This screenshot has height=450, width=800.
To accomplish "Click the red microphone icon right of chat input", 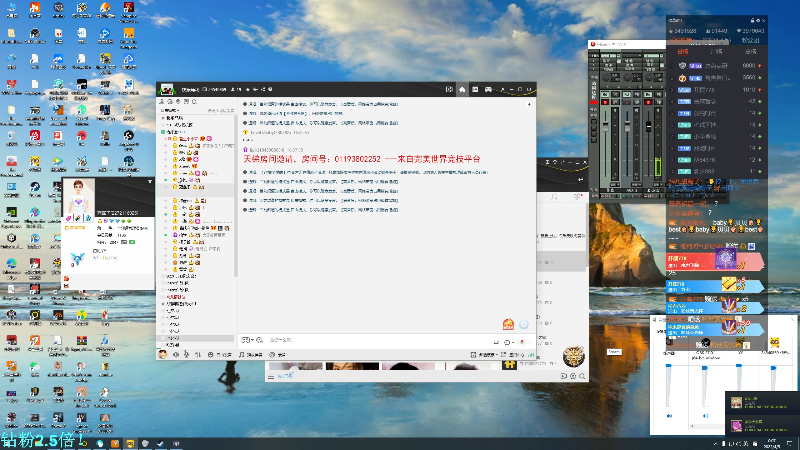I will 521,342.
